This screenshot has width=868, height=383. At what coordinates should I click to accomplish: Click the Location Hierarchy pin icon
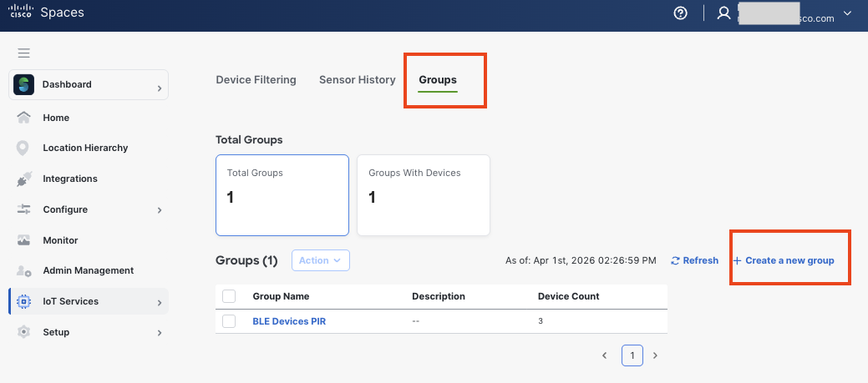[24, 148]
